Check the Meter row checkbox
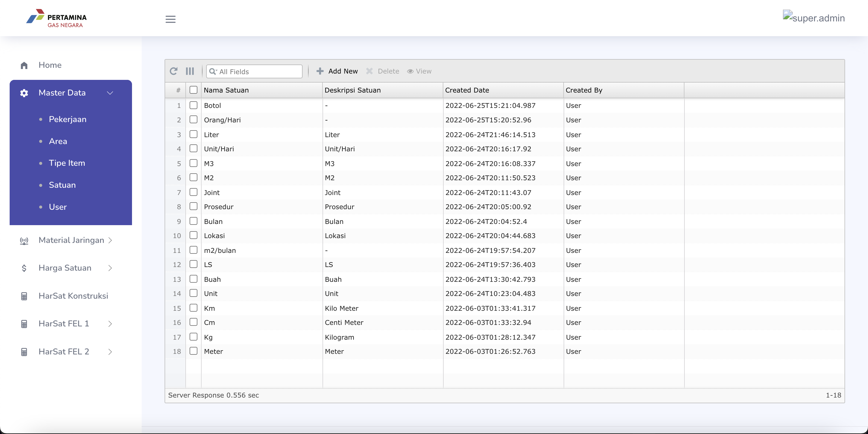The height and width of the screenshot is (434, 868). [x=193, y=351]
